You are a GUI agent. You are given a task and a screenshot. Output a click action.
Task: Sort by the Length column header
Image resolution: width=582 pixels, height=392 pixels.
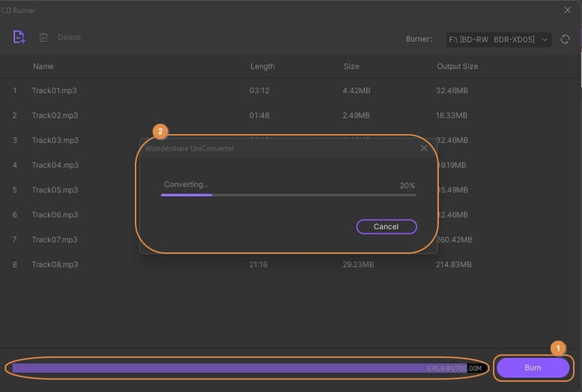coord(262,66)
